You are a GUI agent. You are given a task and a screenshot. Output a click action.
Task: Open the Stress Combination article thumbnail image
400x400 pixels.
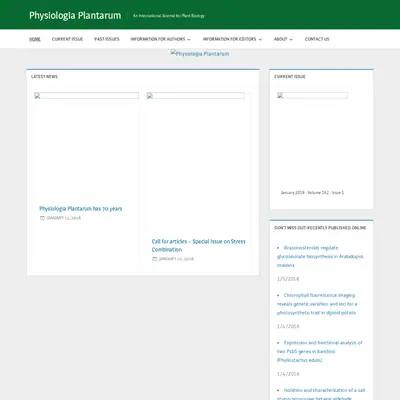click(196, 95)
